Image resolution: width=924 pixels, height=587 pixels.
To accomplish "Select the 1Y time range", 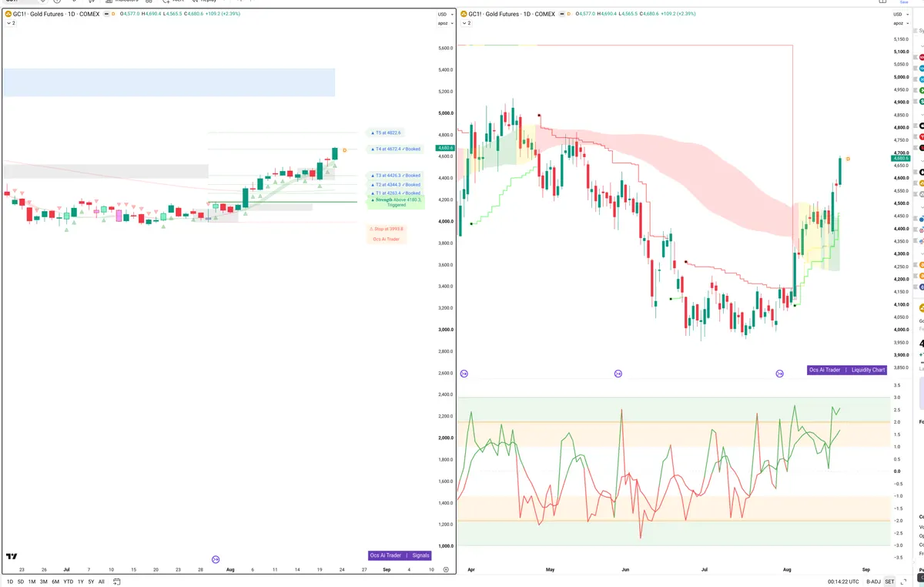I will tap(81, 582).
